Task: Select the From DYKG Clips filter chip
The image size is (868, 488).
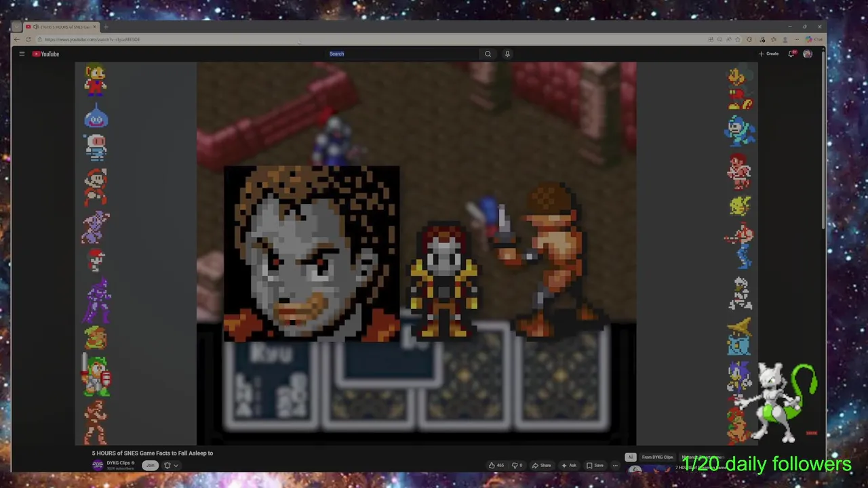Action: [657, 457]
